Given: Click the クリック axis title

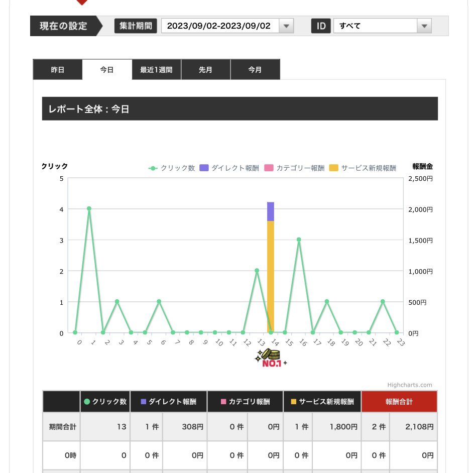Looking at the screenshot, I should pyautogui.click(x=55, y=166).
